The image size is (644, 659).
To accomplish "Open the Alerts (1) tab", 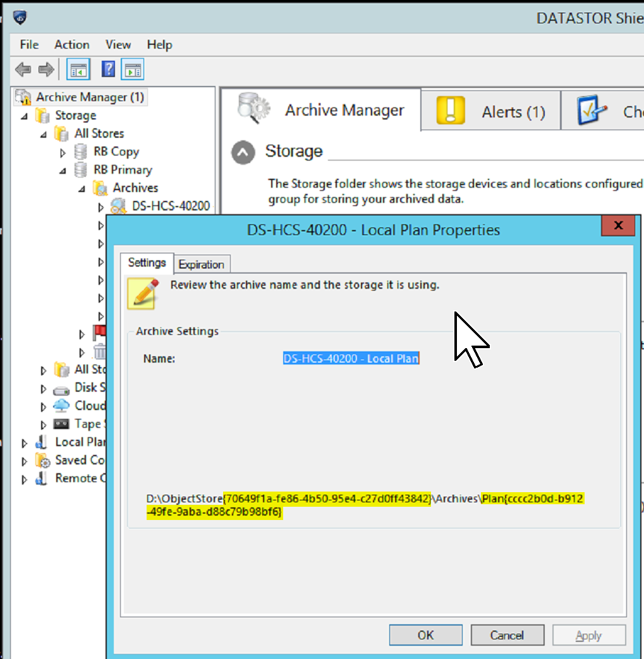I will [490, 110].
